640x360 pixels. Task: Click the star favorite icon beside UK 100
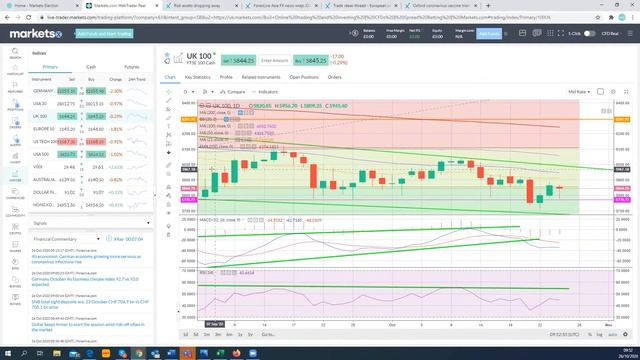(x=167, y=54)
